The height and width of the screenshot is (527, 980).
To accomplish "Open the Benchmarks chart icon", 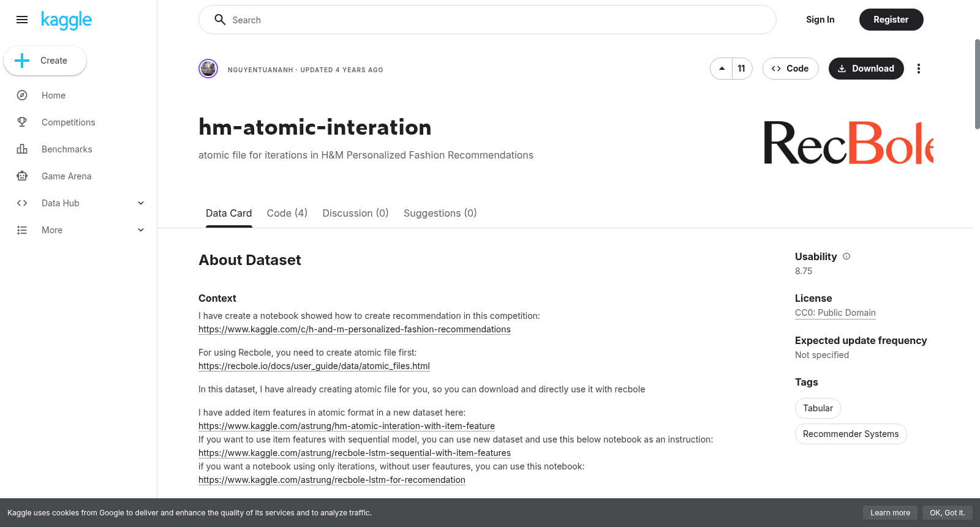I will 22,149.
